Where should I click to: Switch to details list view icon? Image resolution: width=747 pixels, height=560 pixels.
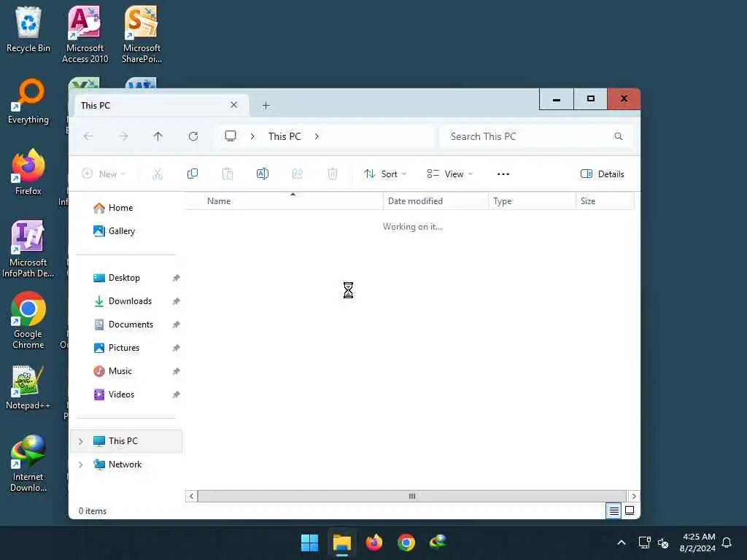click(614, 511)
